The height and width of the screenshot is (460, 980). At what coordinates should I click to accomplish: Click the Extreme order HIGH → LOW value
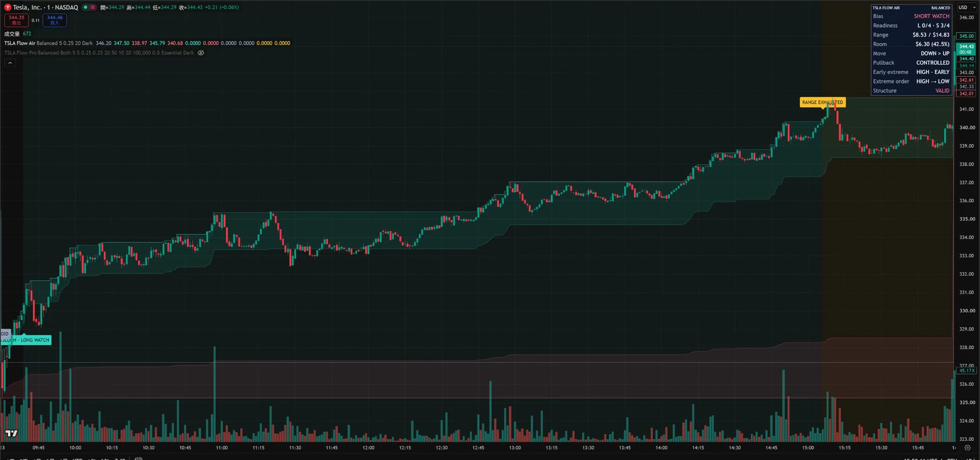coord(933,81)
